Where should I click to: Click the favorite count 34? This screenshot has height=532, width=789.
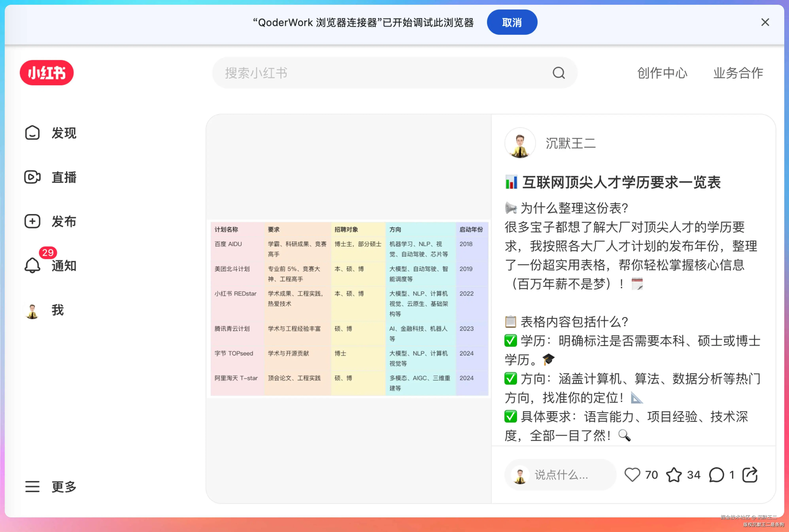(694, 475)
